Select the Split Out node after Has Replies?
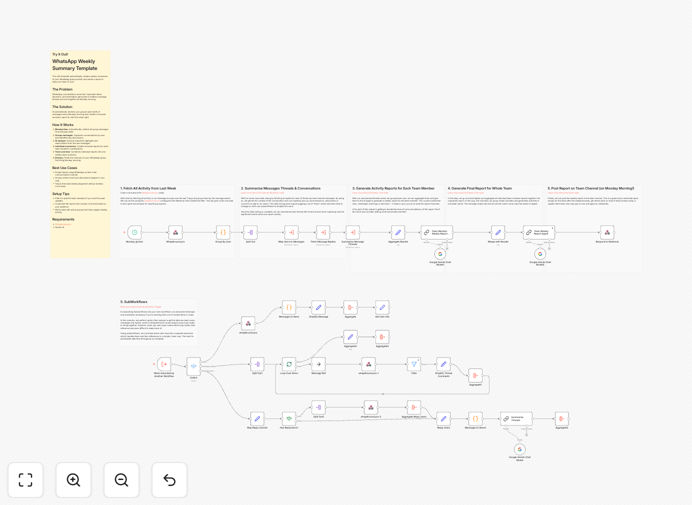 pyautogui.click(x=319, y=407)
